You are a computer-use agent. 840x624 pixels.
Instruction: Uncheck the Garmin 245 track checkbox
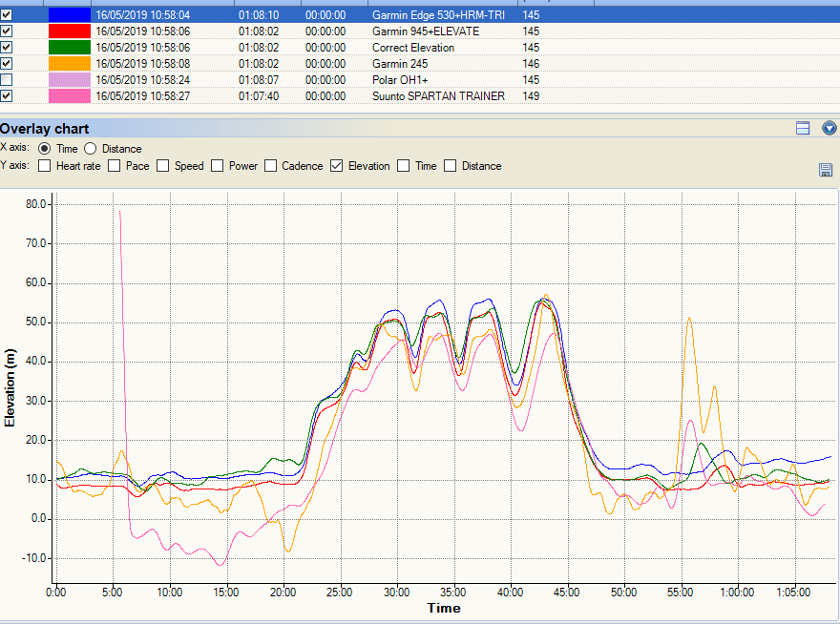7,63
